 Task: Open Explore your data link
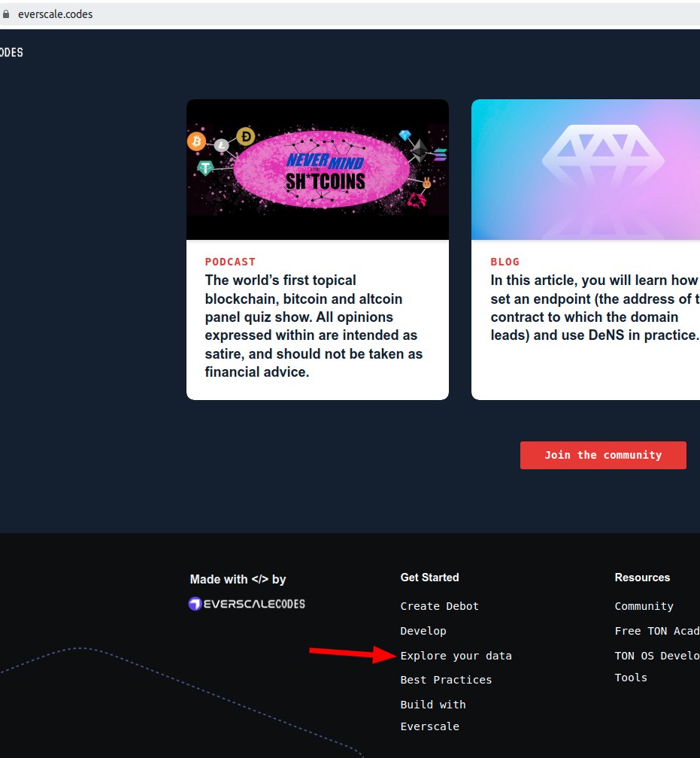(x=456, y=656)
